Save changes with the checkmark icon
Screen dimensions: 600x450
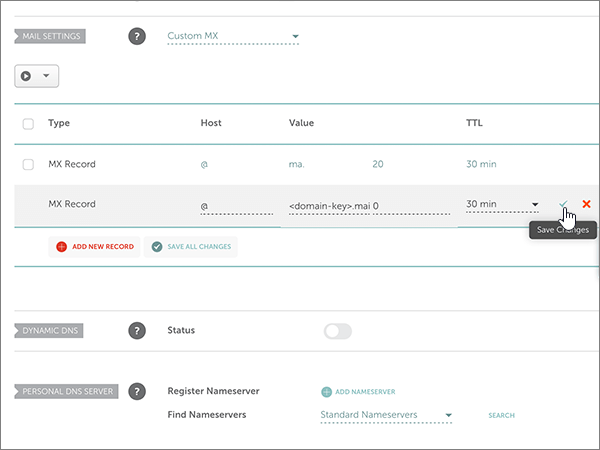(564, 204)
